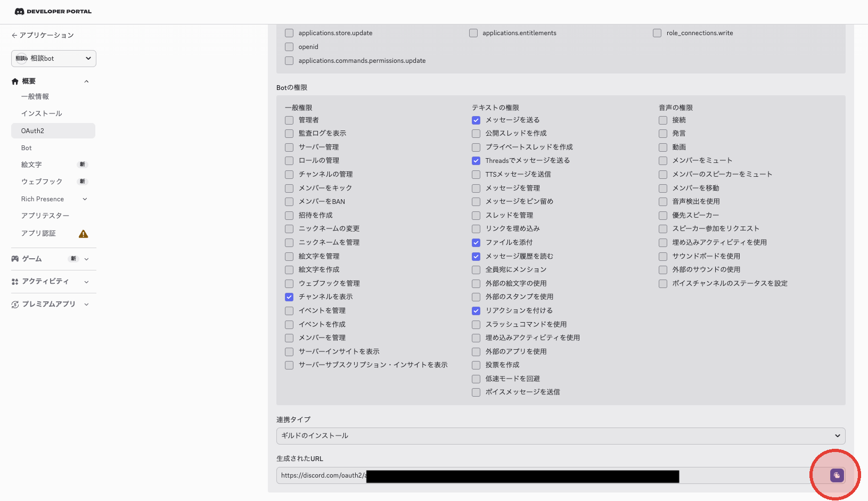Uncheck リアクションを付ける checkbox
The width and height of the screenshot is (868, 501).
pyautogui.click(x=476, y=311)
